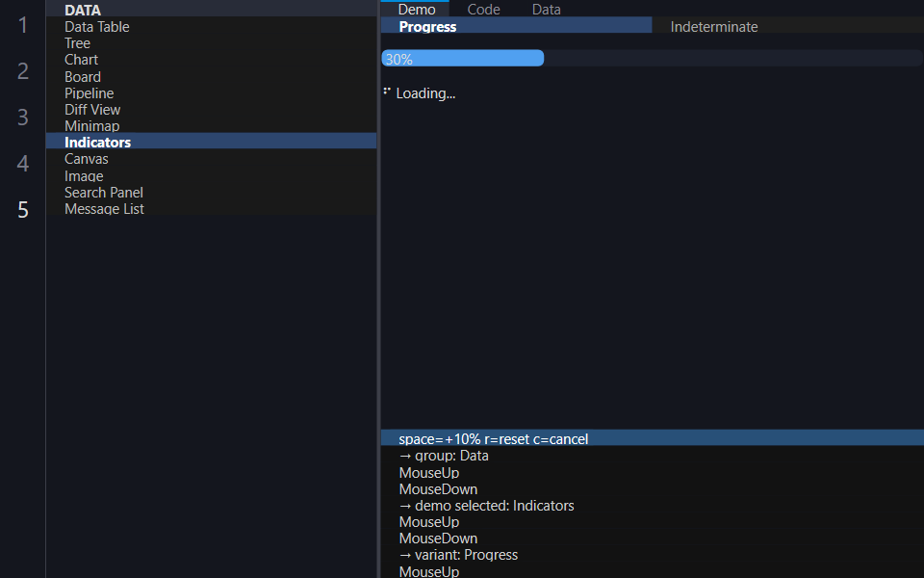Select the Image demo
This screenshot has width=924, height=578.
point(211,175)
